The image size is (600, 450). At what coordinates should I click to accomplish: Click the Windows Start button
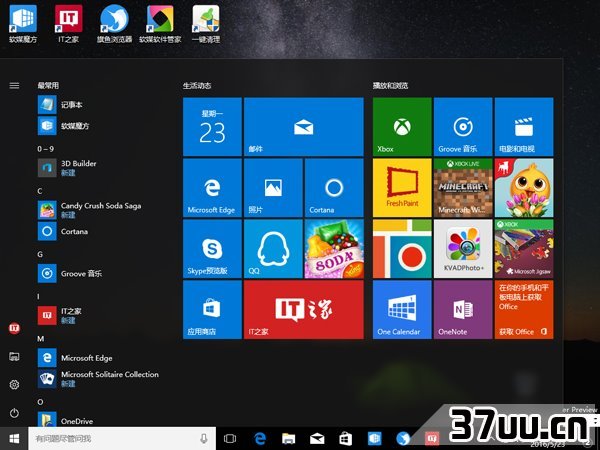pos(14,439)
